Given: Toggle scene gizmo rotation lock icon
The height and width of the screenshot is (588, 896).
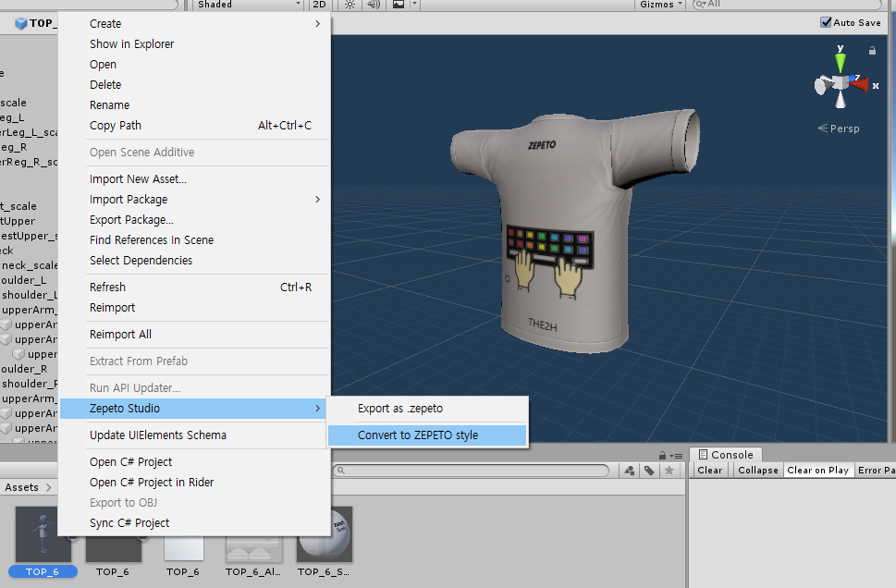Looking at the screenshot, I should point(872,50).
